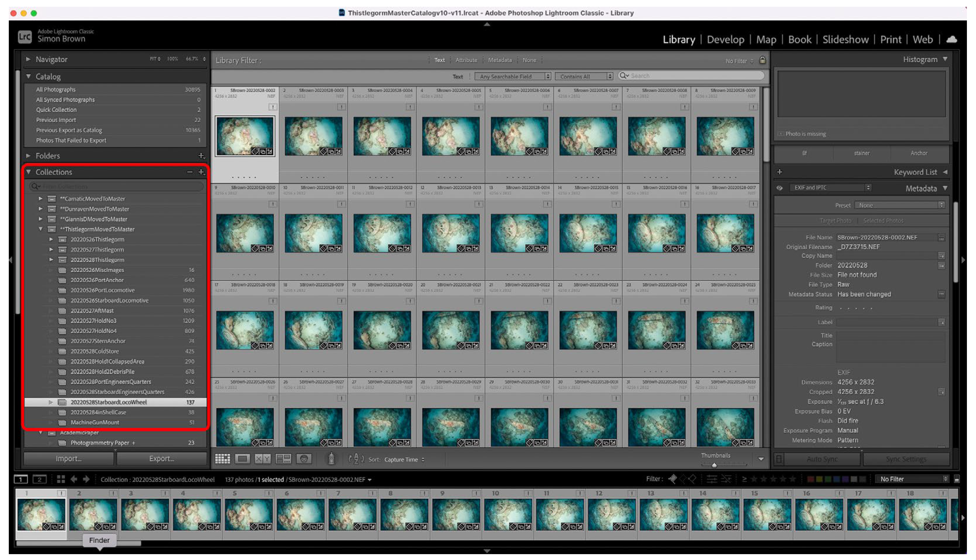Go forward with filmstrip right arrow
Screen dimensions: 976x560
pos(86,479)
